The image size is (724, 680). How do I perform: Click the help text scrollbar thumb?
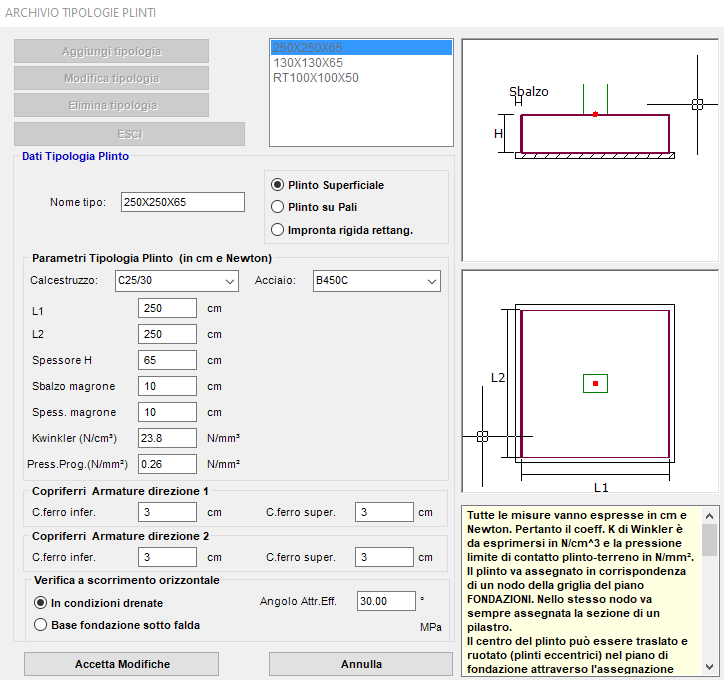pos(709,540)
